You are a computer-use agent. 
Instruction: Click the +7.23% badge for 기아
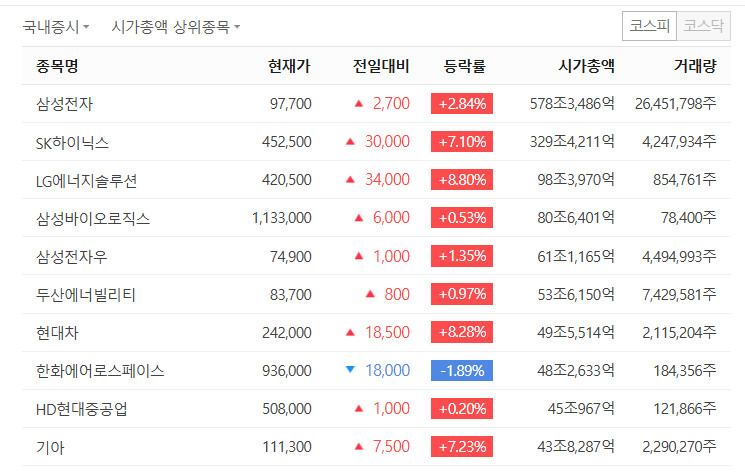(462, 446)
